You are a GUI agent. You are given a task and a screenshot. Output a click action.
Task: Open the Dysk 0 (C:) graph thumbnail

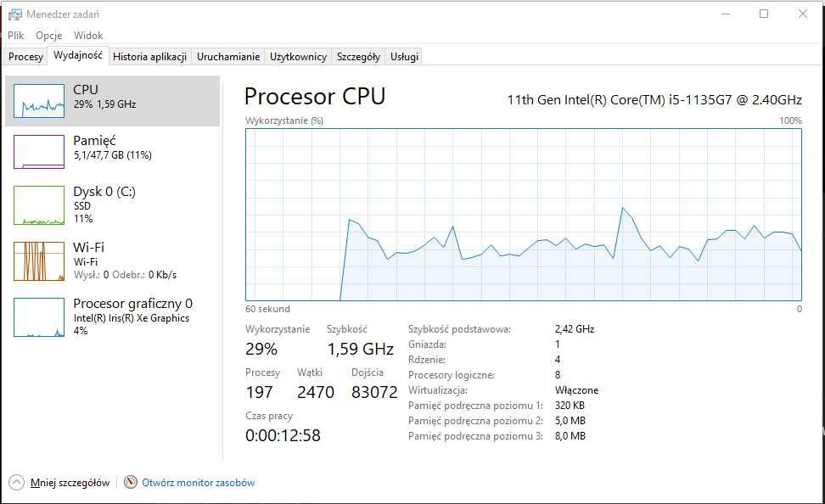(x=39, y=205)
